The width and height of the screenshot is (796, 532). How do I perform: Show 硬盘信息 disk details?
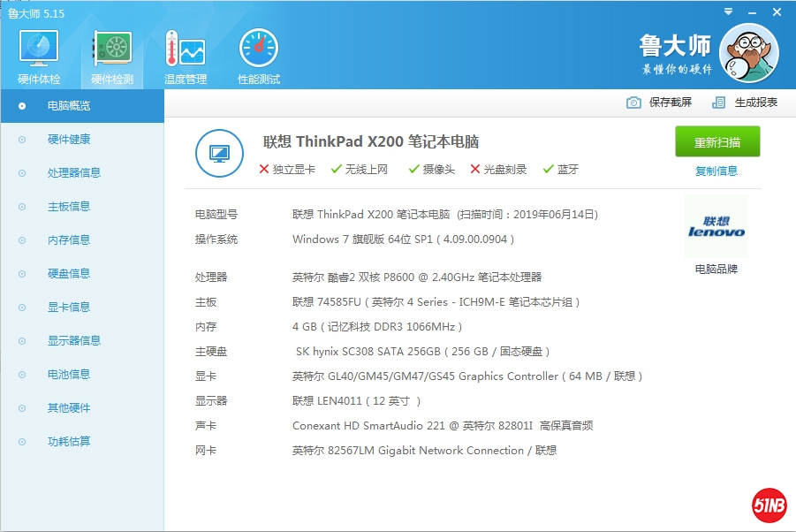click(x=68, y=274)
